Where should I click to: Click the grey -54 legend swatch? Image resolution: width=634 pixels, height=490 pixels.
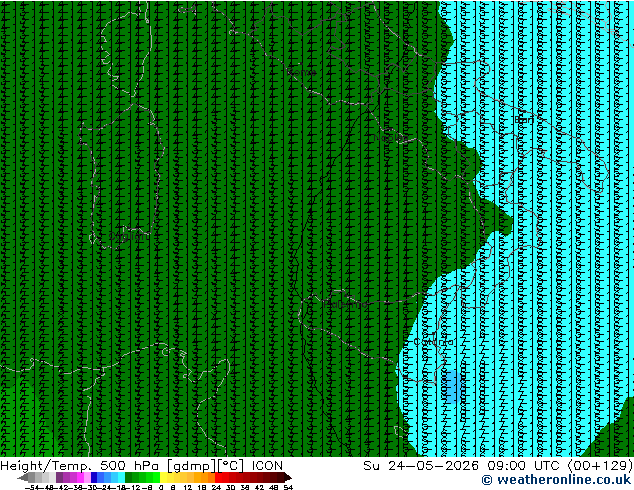[32, 477]
